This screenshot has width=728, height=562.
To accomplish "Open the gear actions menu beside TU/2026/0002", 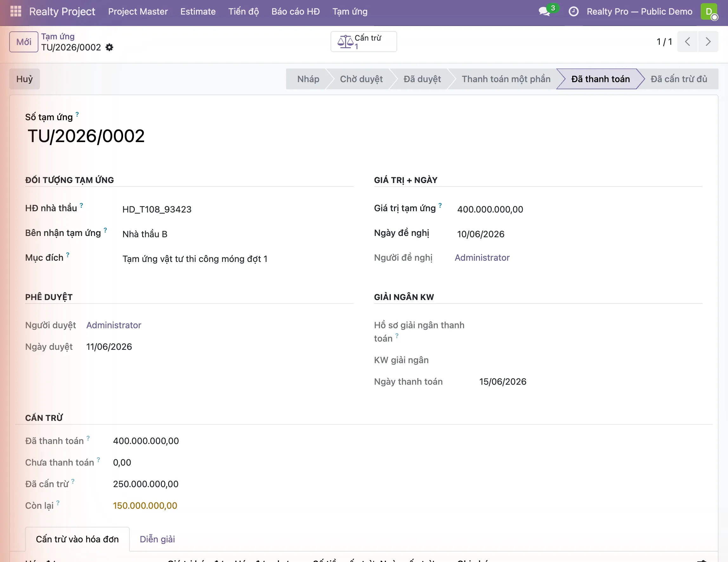I will [x=109, y=47].
